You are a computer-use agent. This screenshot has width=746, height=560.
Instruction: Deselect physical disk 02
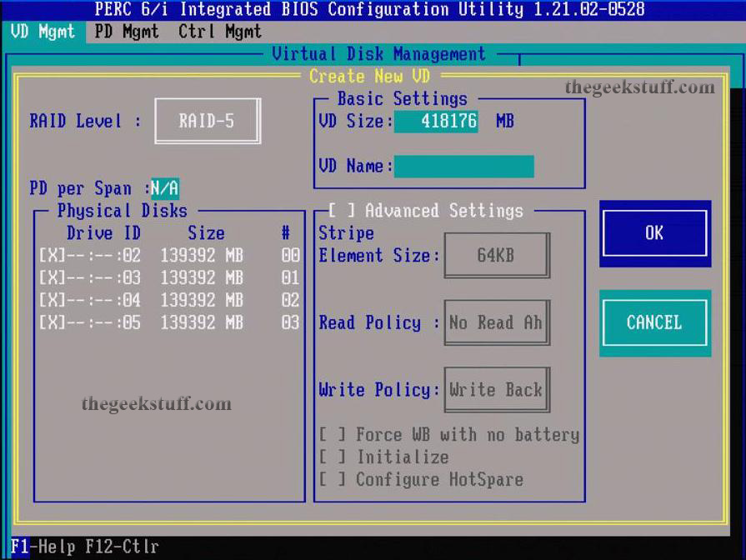click(52, 254)
